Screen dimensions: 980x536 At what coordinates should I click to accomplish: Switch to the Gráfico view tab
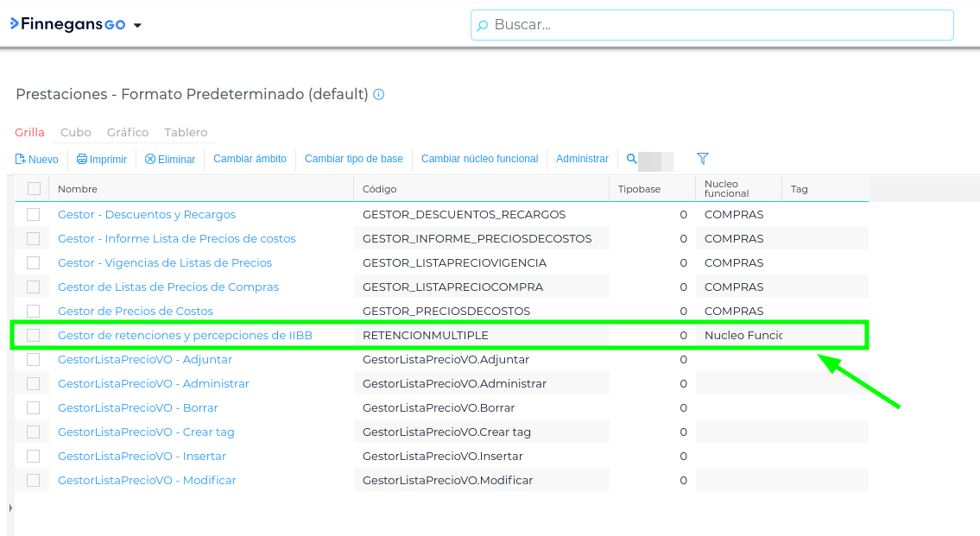[x=128, y=132]
